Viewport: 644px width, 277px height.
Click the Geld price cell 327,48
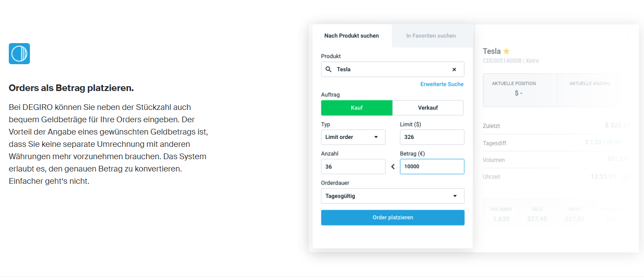(x=537, y=214)
